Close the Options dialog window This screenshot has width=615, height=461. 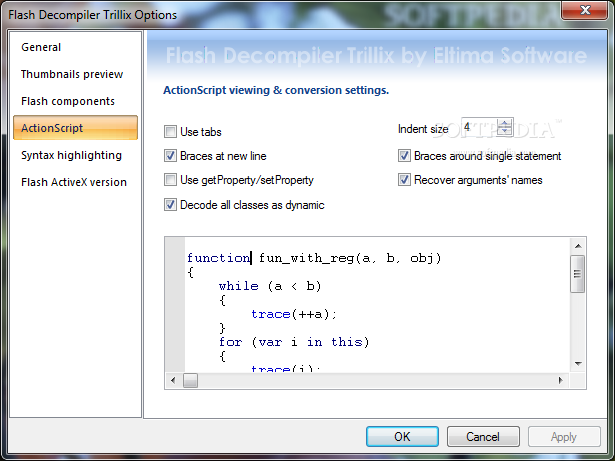pyautogui.click(x=585, y=10)
